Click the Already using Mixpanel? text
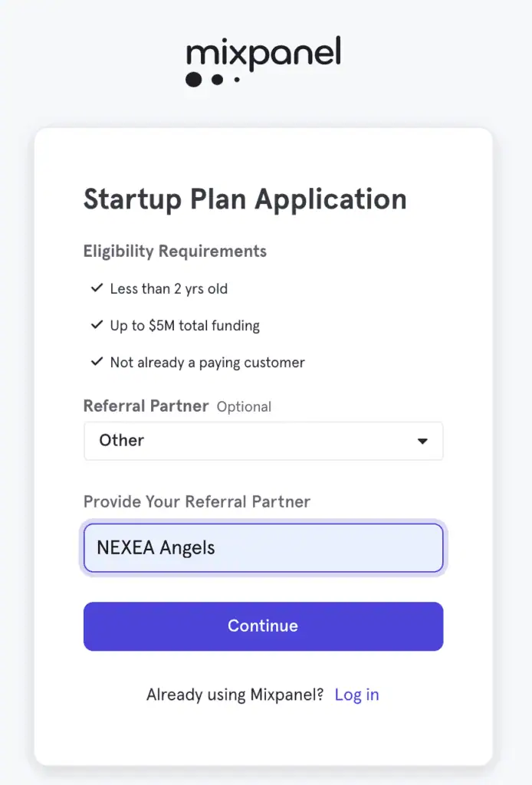 point(235,695)
